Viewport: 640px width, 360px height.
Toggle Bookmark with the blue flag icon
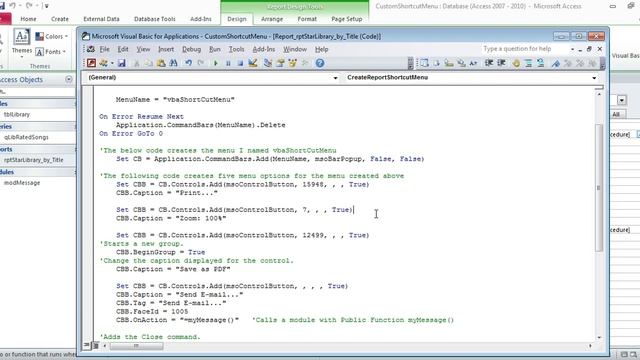point(556,63)
